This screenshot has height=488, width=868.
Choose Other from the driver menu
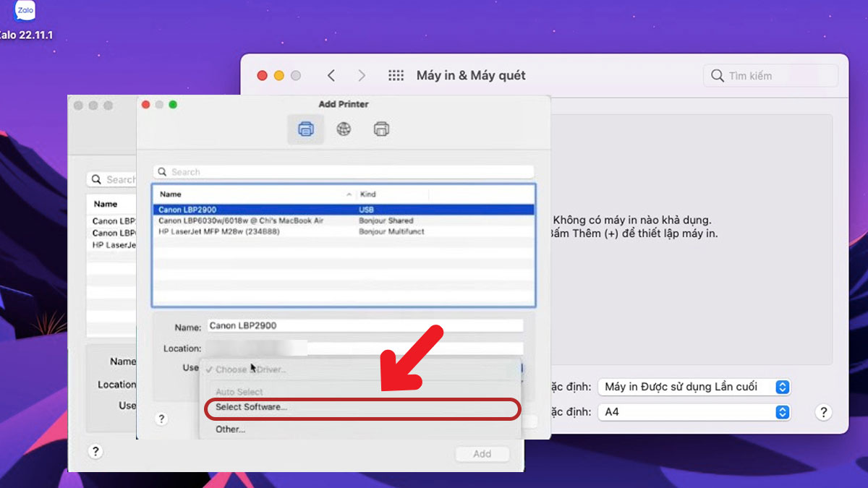[229, 429]
